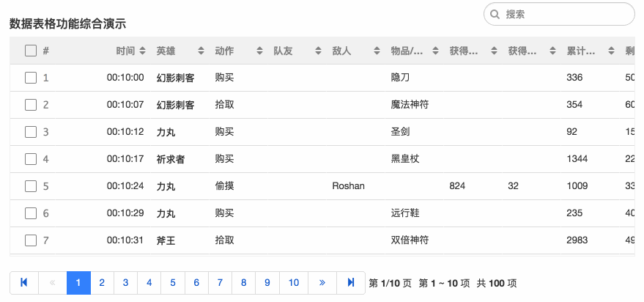The height and width of the screenshot is (302, 644).
Task: Toggle sort arrows on 敌人 column
Action: (x=377, y=51)
